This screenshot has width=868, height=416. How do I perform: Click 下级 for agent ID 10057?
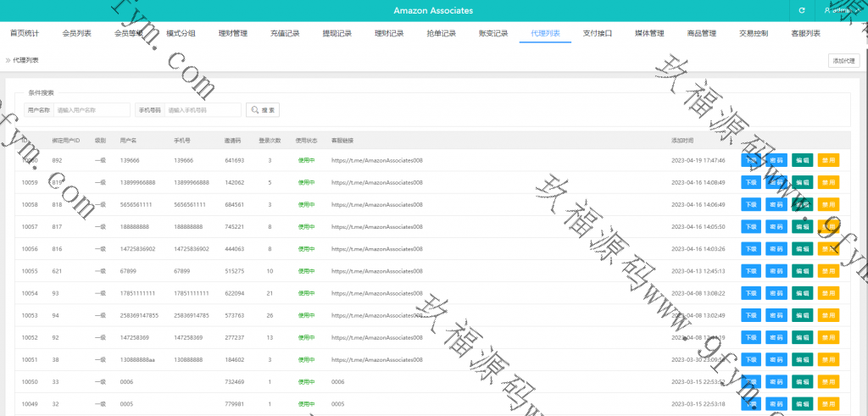751,226
